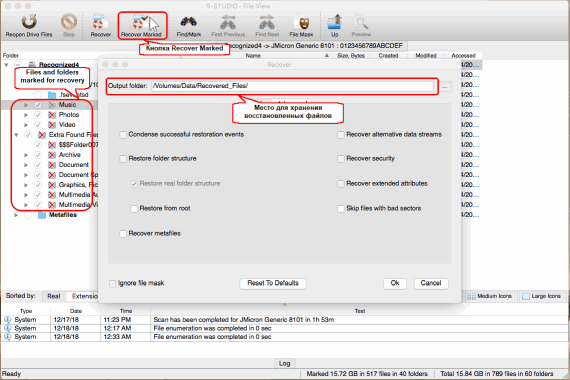The width and height of the screenshot is (570, 380).
Task: Expand the Graphics folder node
Action: coord(26,185)
